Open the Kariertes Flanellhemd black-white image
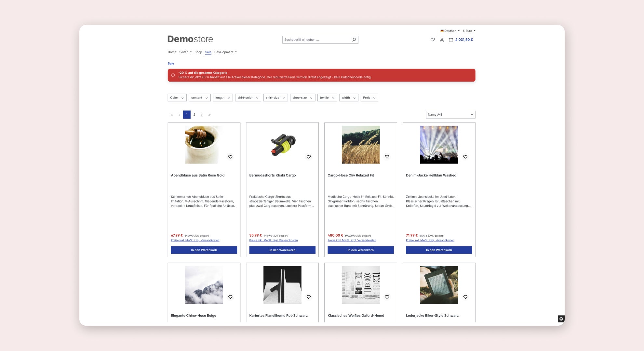 282,285
